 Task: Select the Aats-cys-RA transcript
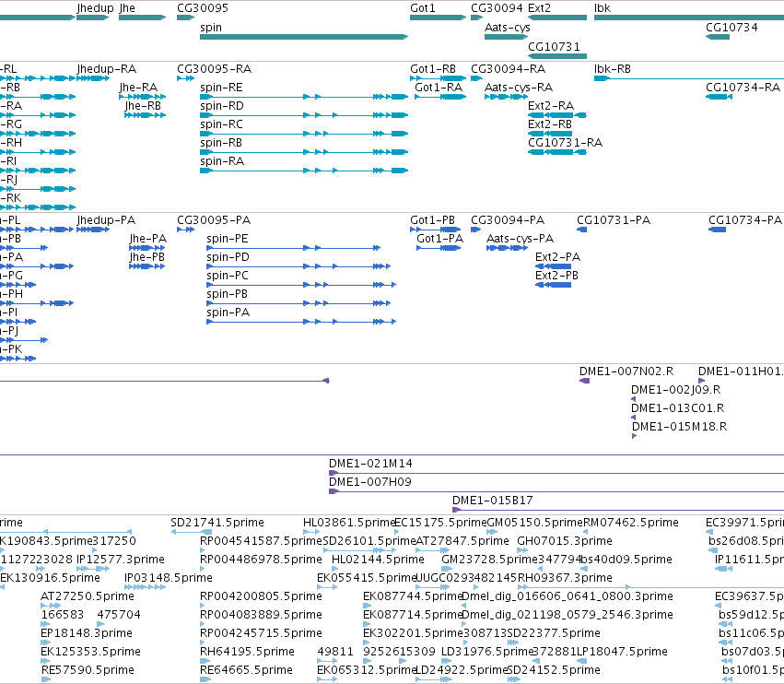pyautogui.click(x=507, y=97)
